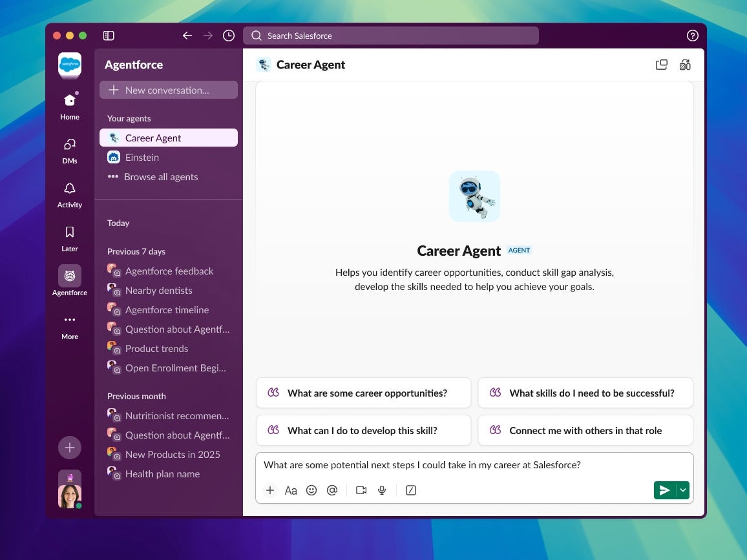Image resolution: width=747 pixels, height=560 pixels.
Task: Click the Einstein agent avatar icon
Action: click(113, 157)
